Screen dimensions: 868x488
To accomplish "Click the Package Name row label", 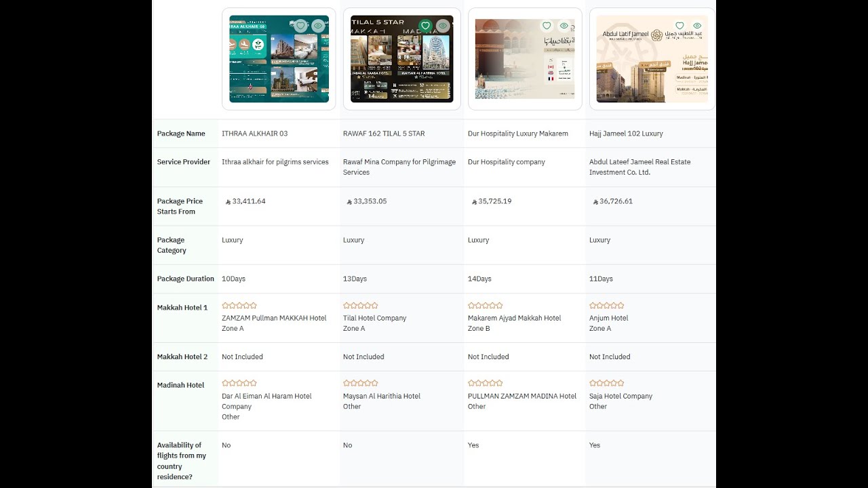I will coord(181,134).
